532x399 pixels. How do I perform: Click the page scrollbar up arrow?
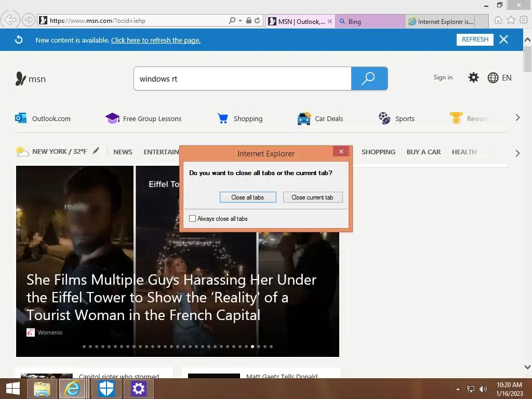click(x=527, y=39)
